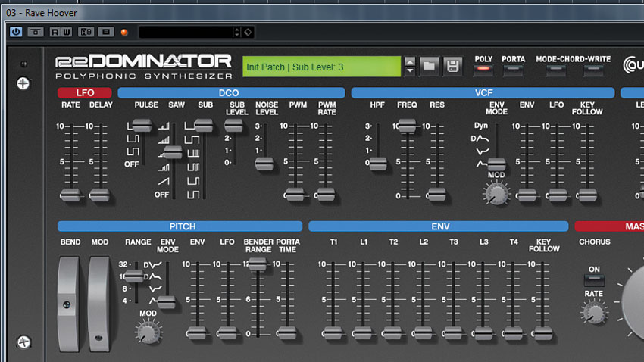Click the orange record indicator dot
Viewport: 644px width, 362px height.
(x=124, y=32)
